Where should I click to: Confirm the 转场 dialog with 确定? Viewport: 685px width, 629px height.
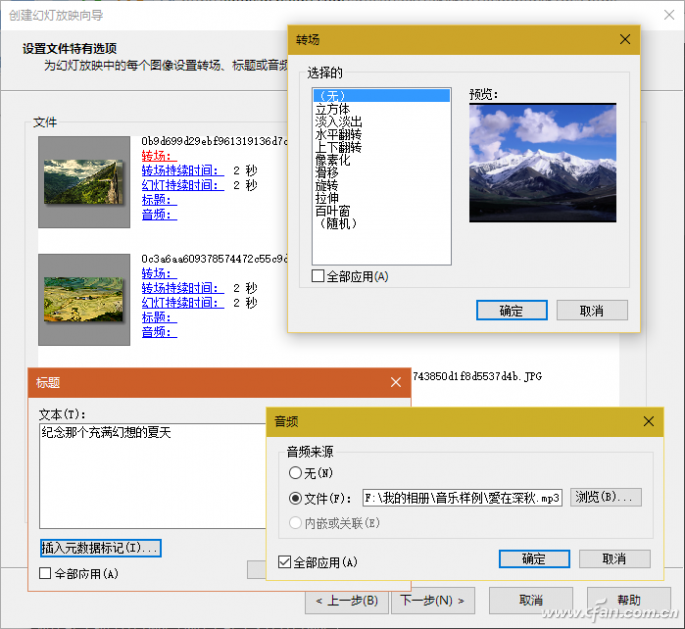click(512, 311)
